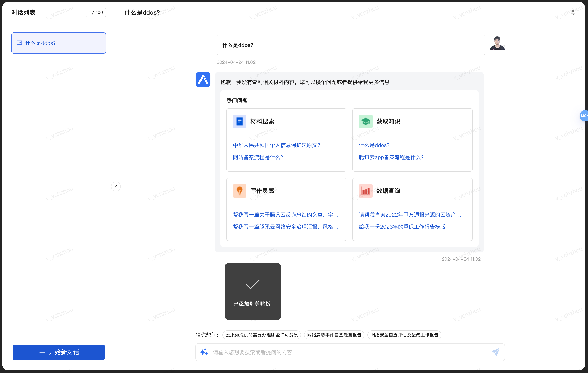588x373 pixels.
Task: Select suggestion 网络威胁事件自查处置报告
Action: (x=334, y=335)
